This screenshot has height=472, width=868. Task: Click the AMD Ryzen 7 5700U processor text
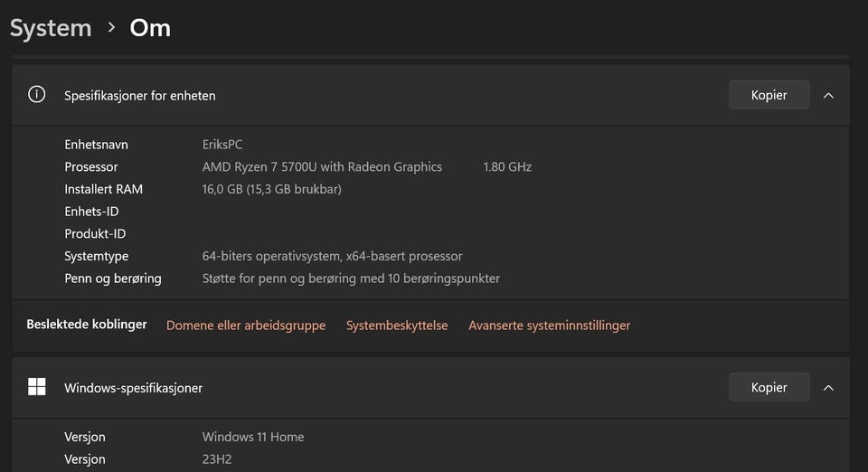[322, 166]
